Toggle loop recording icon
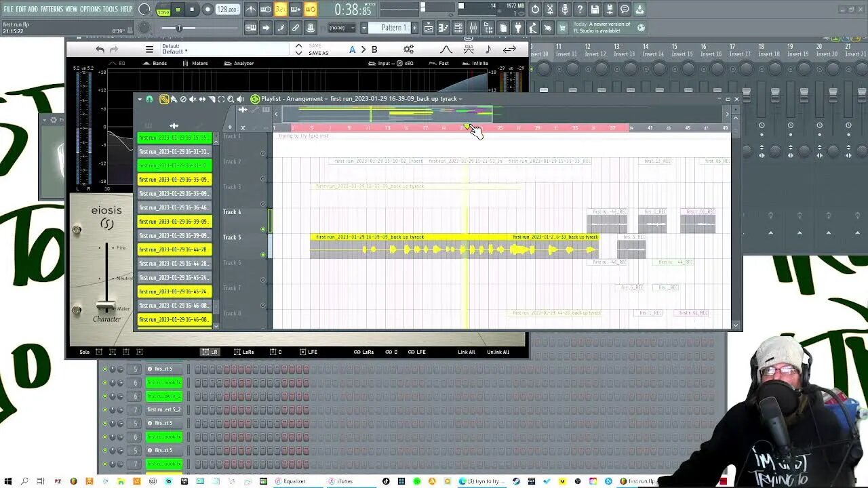The height and width of the screenshot is (488, 868). [311, 9]
